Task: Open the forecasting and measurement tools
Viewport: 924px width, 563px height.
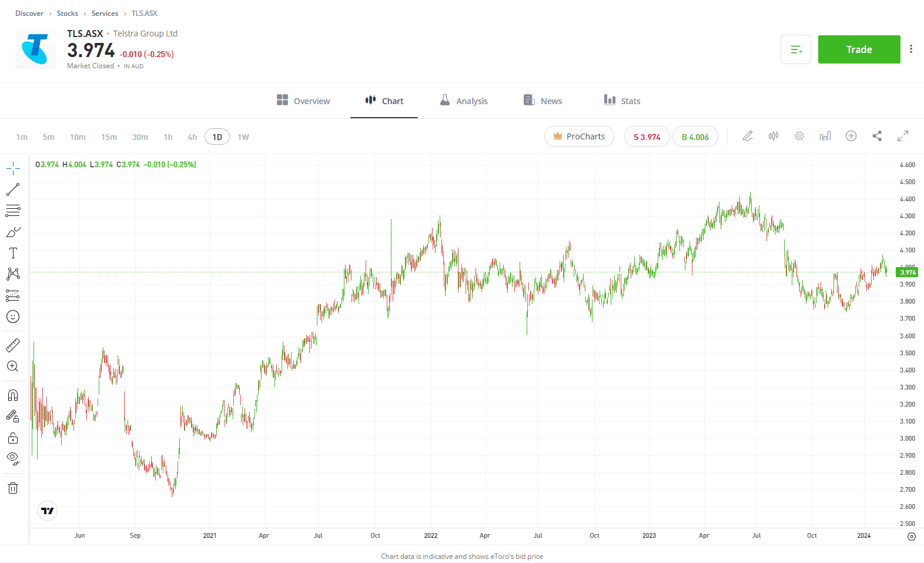Action: 13,295
